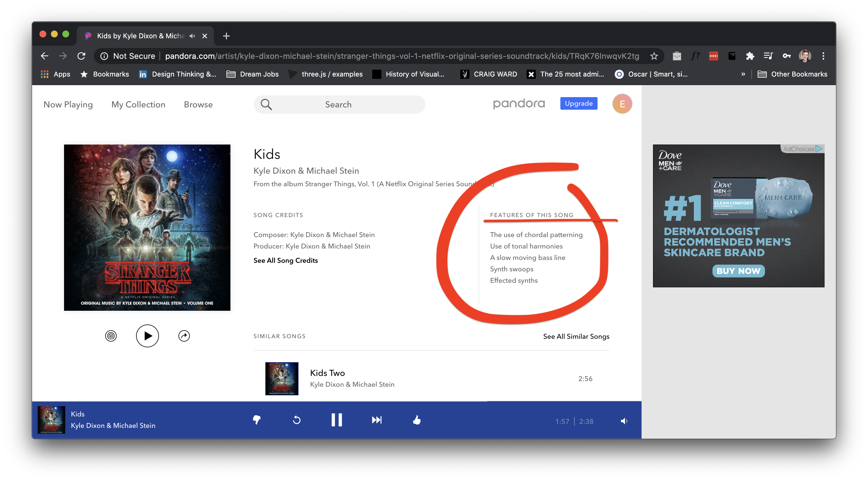868x481 pixels.
Task: Mute tab audio speaker icon
Action: pos(192,36)
